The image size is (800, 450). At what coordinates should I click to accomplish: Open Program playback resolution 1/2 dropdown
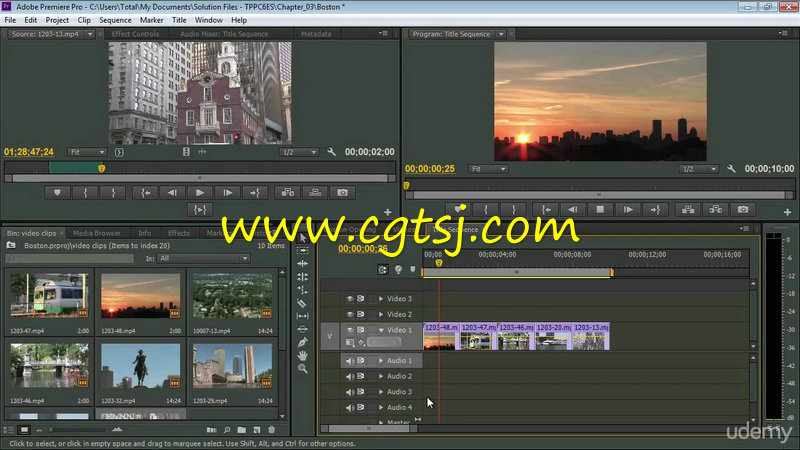point(698,169)
